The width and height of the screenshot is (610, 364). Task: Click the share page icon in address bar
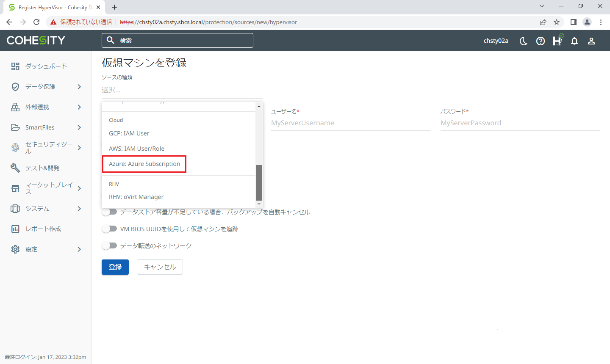click(543, 22)
